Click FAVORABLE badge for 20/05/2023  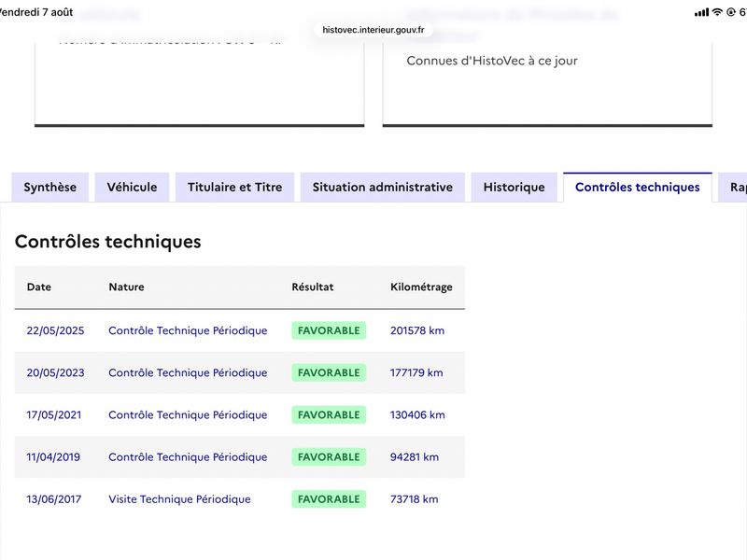click(329, 372)
